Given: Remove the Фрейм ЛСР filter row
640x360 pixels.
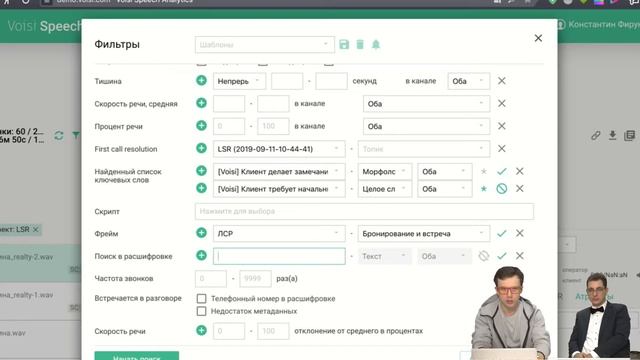Looking at the screenshot, I should pyautogui.click(x=520, y=233).
